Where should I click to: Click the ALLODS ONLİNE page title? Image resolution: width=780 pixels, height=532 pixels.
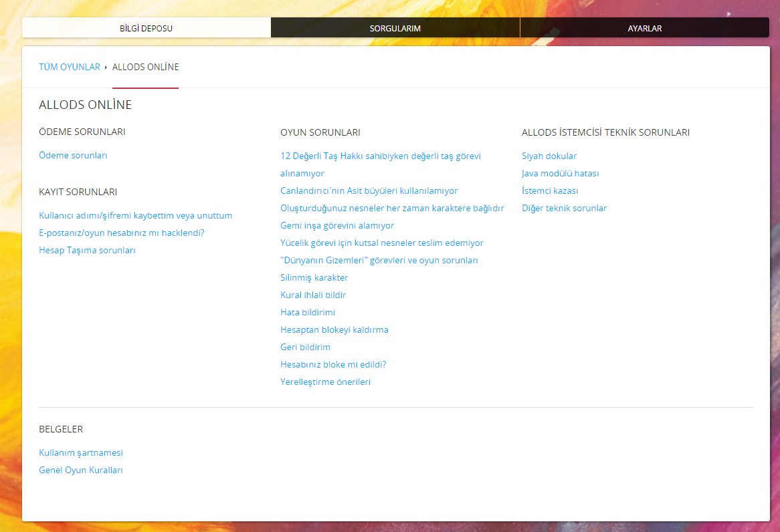point(86,105)
